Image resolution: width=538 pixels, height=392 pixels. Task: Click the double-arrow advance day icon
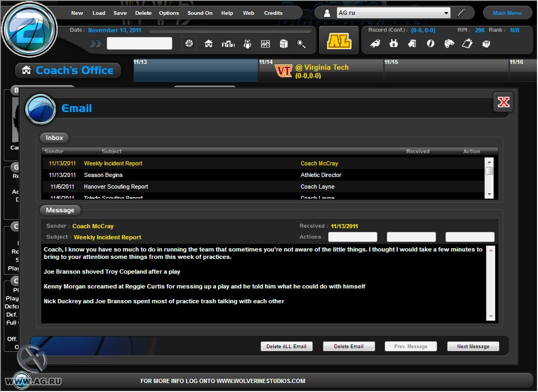96,43
